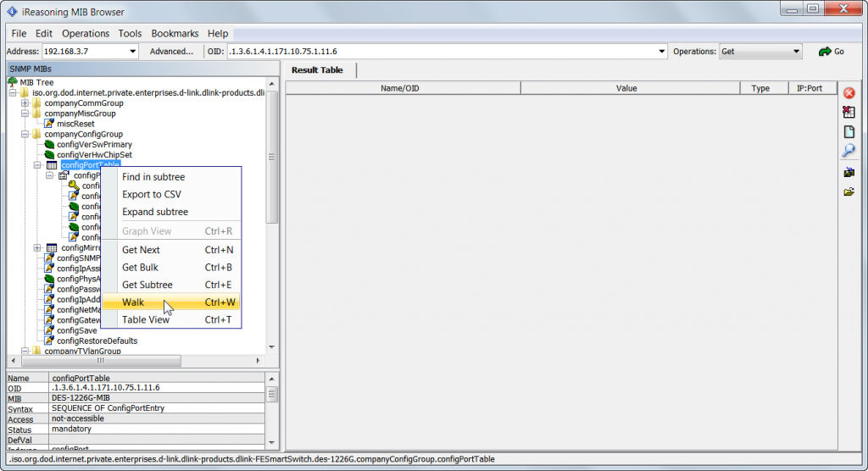
Task: Select the miscReset tree node
Action: tap(75, 124)
